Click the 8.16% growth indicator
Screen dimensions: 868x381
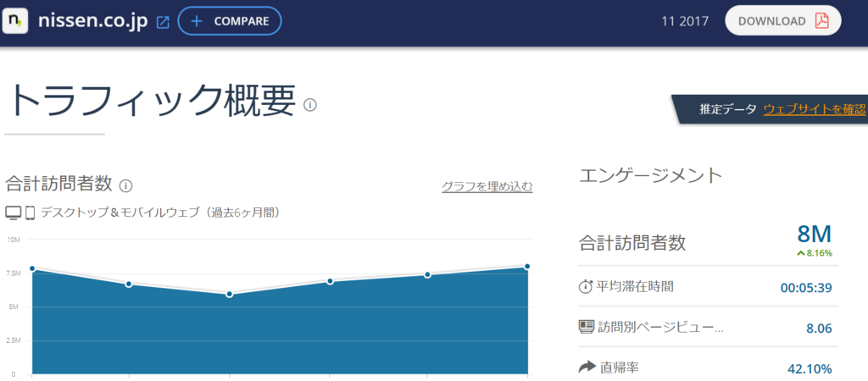[815, 253]
